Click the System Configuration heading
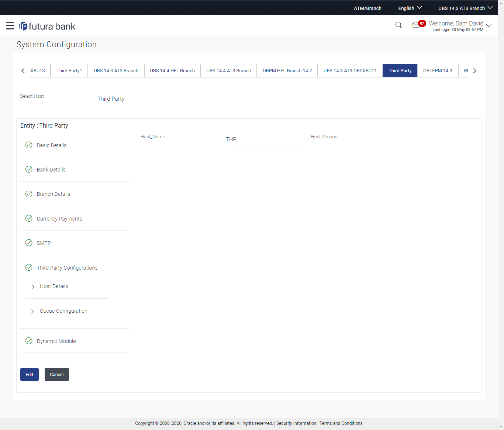 click(x=56, y=44)
